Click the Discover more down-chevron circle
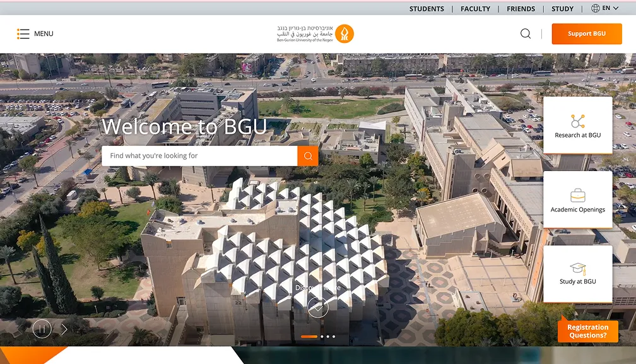This screenshot has height=364, width=636. coord(318,307)
